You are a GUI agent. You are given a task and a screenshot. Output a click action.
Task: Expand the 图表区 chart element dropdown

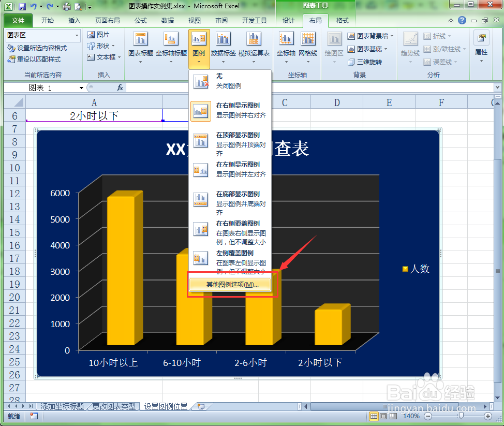pyautogui.click(x=77, y=35)
